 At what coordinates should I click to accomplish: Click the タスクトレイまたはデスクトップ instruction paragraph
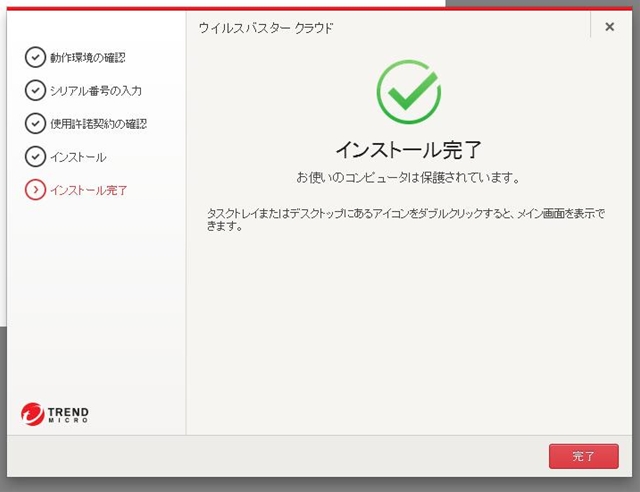coord(406,219)
